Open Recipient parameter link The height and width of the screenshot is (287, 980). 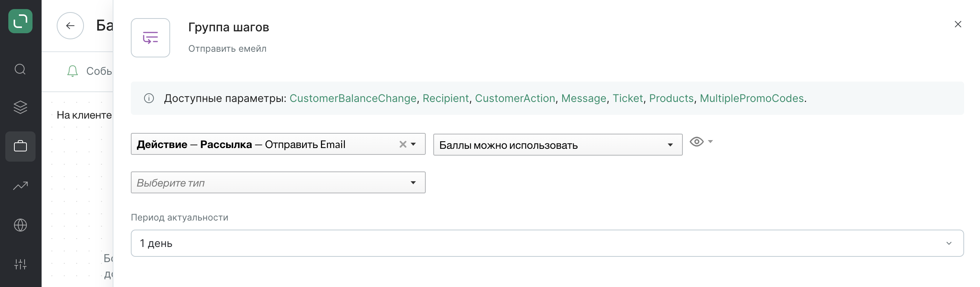point(445,99)
